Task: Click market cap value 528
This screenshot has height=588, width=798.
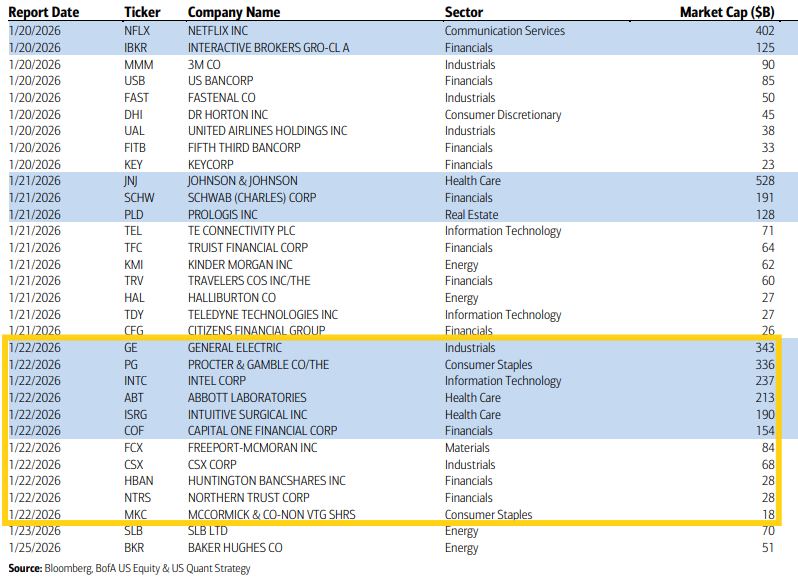Action: 765,181
